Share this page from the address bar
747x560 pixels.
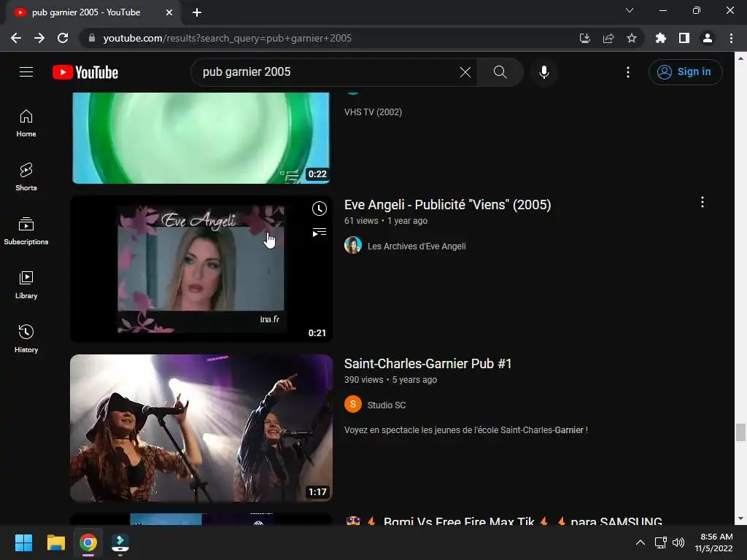coord(608,38)
